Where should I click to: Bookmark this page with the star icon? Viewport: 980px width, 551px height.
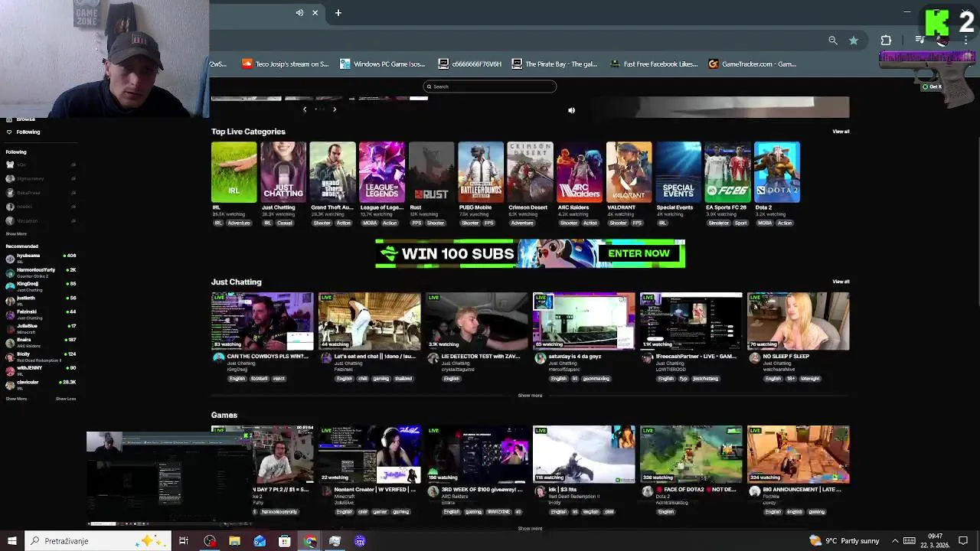coord(854,41)
